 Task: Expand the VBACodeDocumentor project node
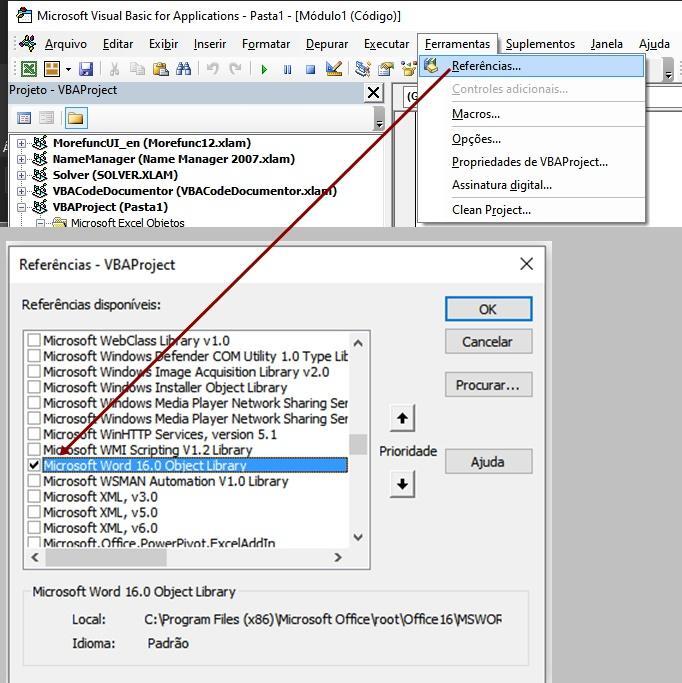[x=21, y=191]
